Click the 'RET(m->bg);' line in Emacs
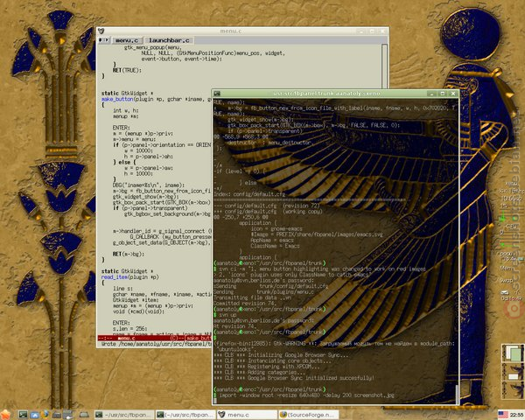525x420 pixels. coord(129,254)
